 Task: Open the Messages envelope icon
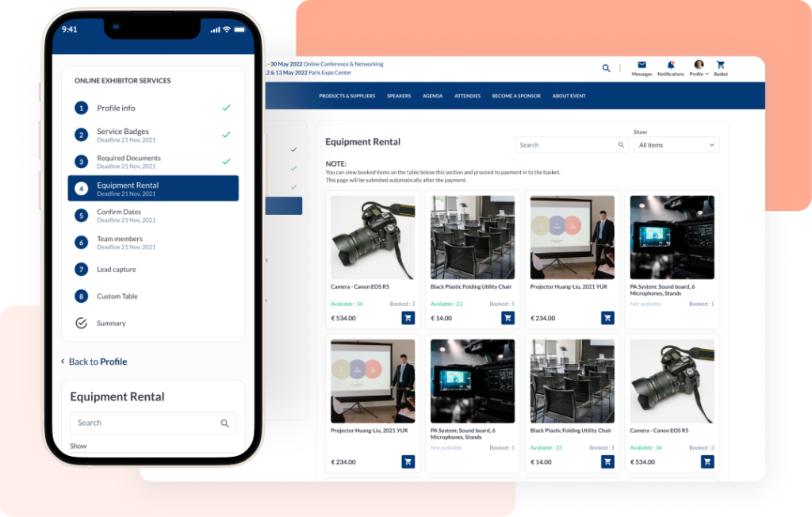tap(642, 65)
